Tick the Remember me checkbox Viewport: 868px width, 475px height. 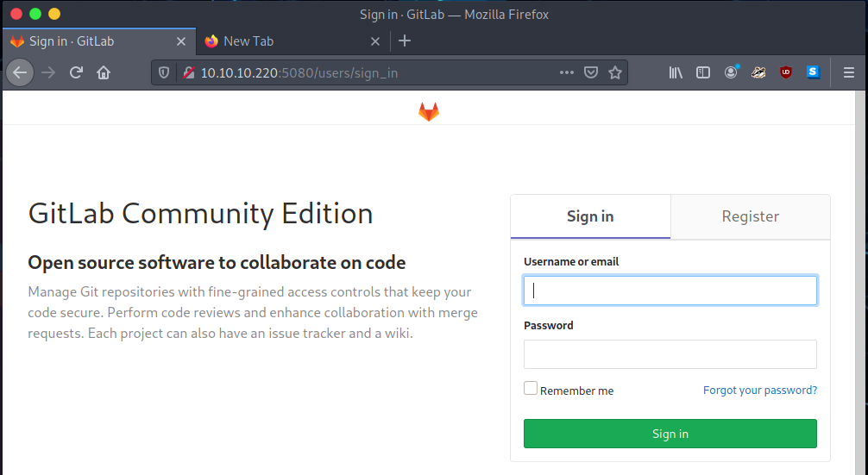531,388
